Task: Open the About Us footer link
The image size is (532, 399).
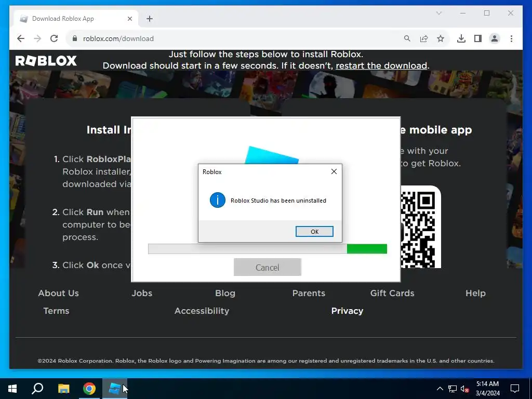Action: pyautogui.click(x=58, y=293)
